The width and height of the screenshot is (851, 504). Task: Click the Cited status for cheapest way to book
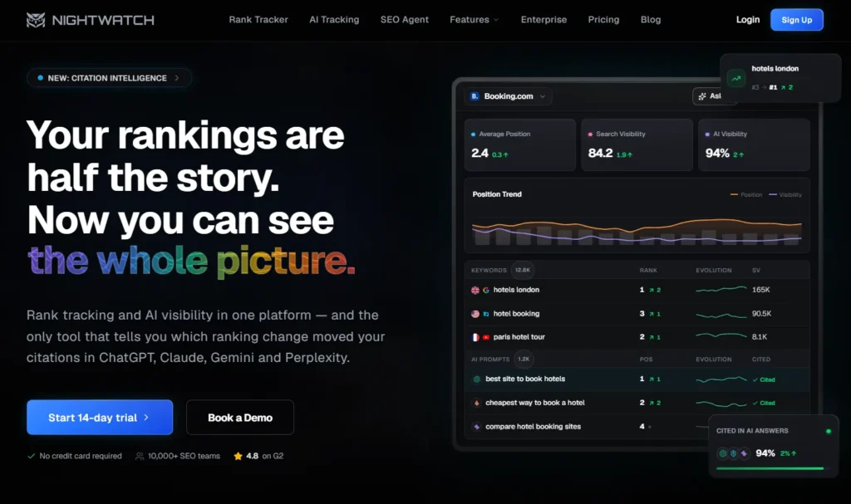764,403
